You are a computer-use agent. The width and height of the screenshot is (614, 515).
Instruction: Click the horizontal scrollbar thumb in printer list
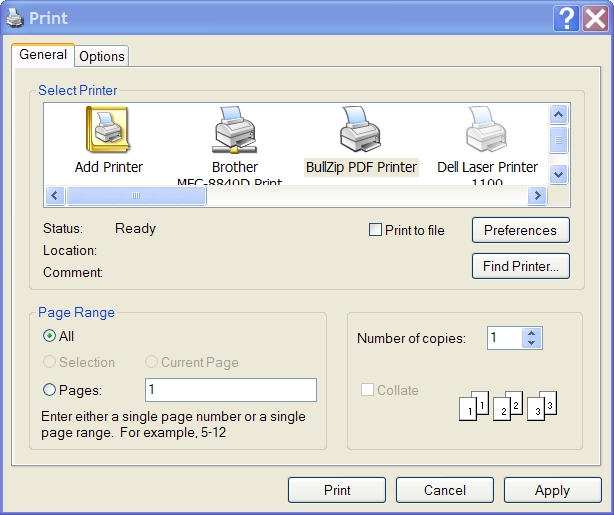coord(136,195)
